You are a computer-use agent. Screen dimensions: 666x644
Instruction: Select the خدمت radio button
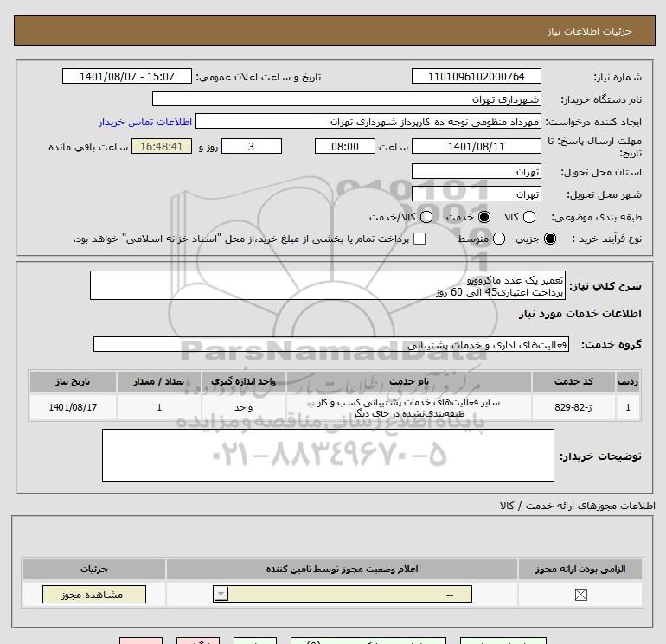click(483, 217)
